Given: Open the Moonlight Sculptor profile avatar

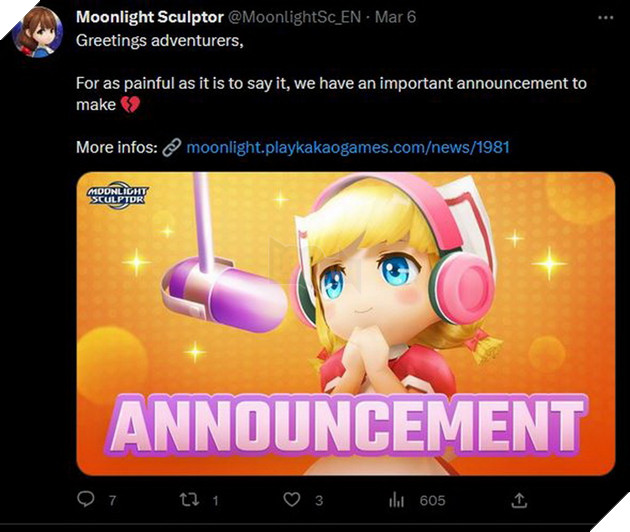Looking at the screenshot, I should click(38, 31).
